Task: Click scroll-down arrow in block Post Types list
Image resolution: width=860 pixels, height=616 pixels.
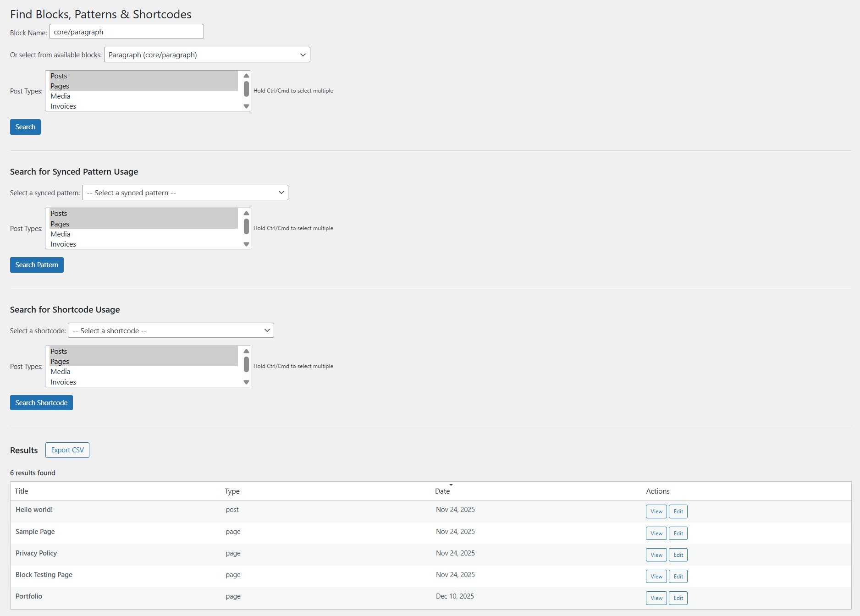Action: point(246,106)
